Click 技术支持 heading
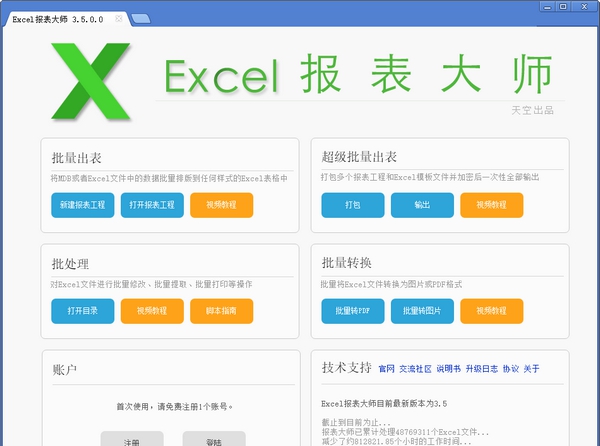The image size is (600, 446). tap(347, 368)
